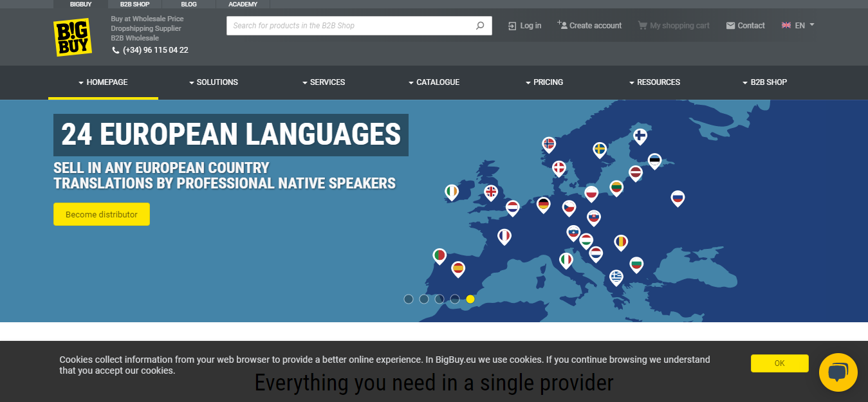Select the first carousel slide dot

click(x=409, y=299)
